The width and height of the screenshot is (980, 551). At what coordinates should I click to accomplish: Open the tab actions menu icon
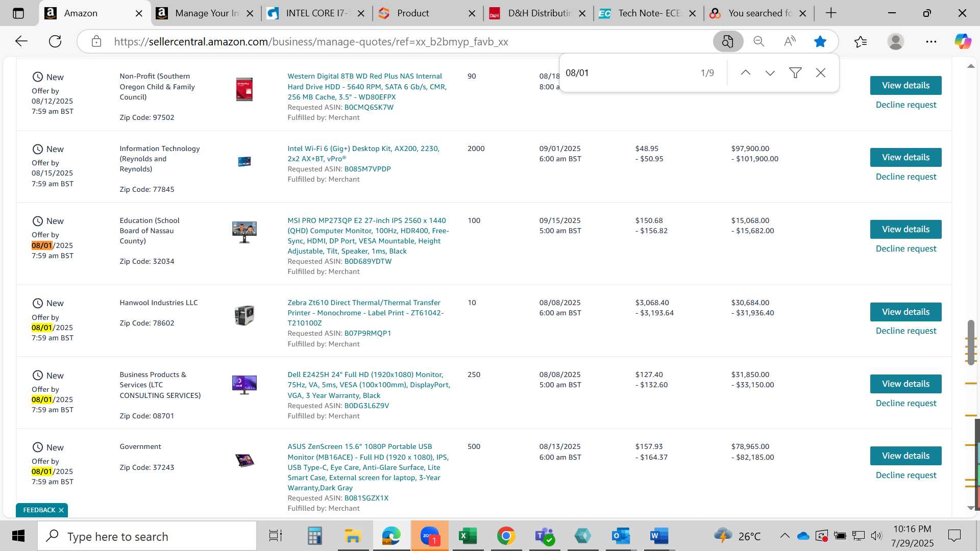[x=18, y=13]
